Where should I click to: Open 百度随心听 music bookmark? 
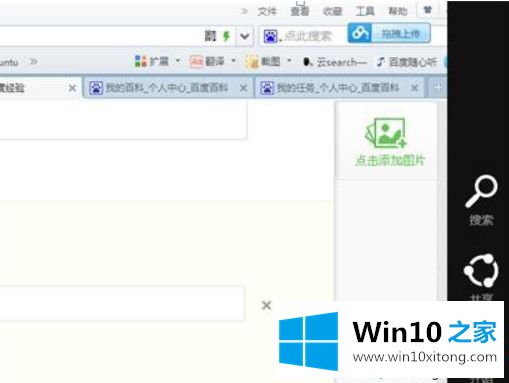(406, 62)
